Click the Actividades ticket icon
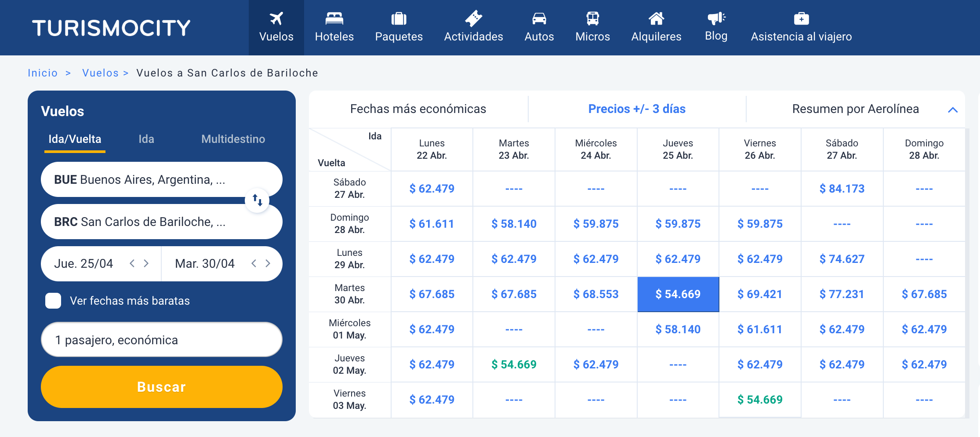This screenshot has height=437, width=980. click(x=473, y=19)
